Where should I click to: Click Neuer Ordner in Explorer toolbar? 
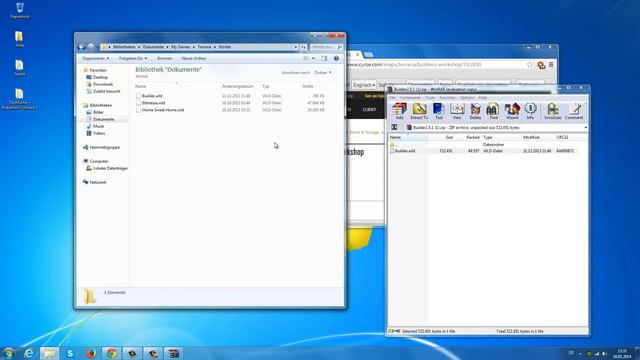pyautogui.click(x=194, y=59)
